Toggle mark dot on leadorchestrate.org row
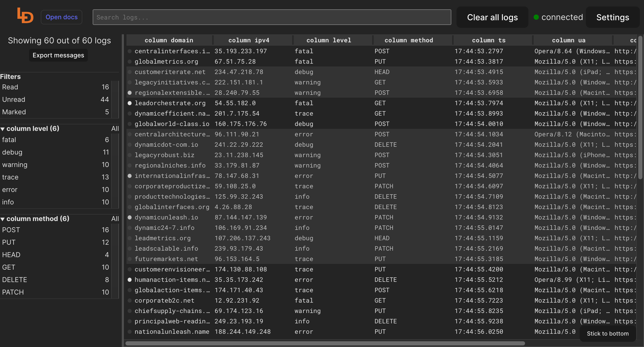Image resolution: width=644 pixels, height=347 pixels. (x=130, y=103)
